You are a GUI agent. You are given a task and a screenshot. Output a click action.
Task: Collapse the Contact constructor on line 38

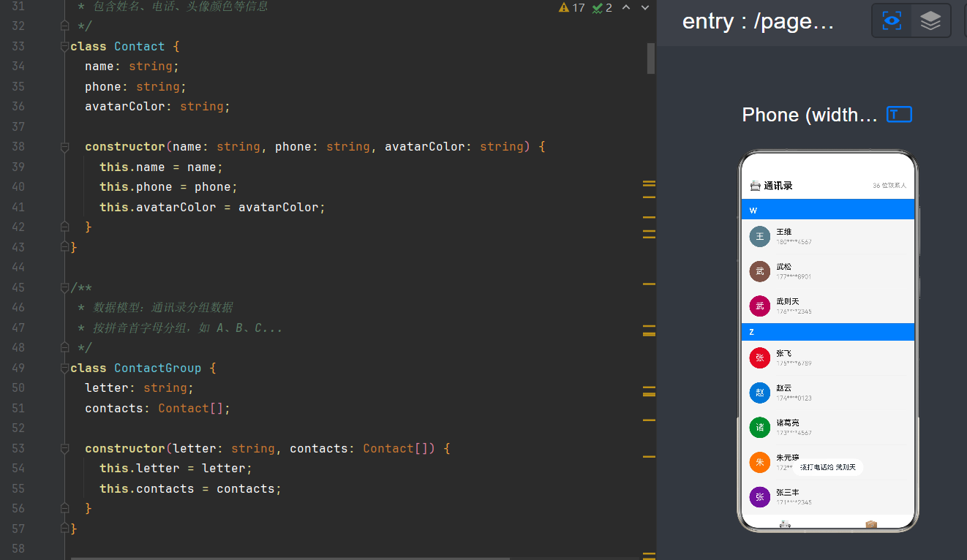point(64,147)
